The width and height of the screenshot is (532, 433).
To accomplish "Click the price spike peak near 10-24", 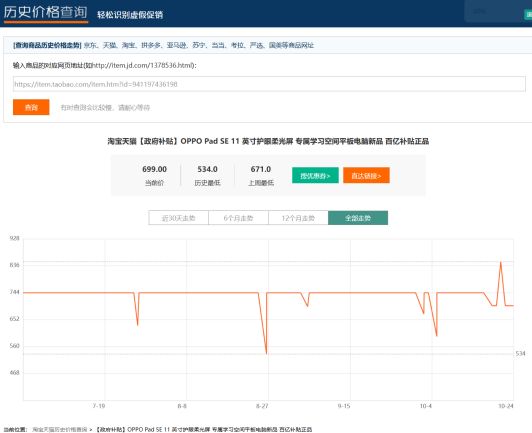I will click(x=501, y=262).
